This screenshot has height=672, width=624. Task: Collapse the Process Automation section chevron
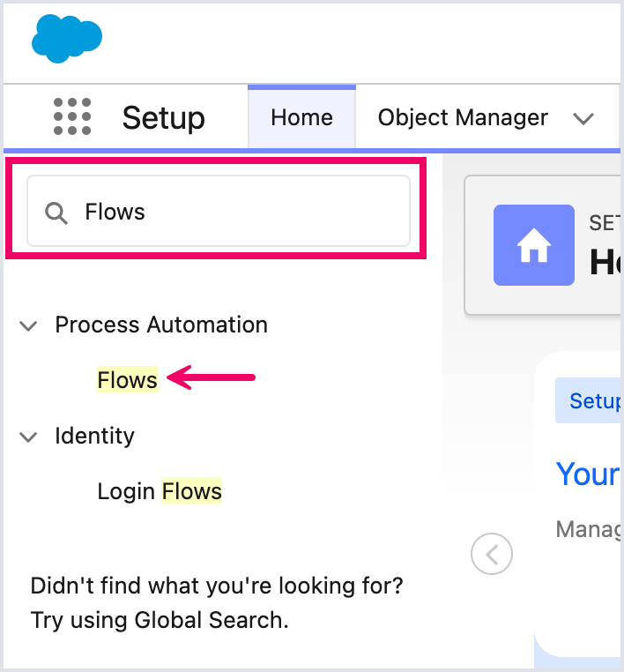click(29, 325)
